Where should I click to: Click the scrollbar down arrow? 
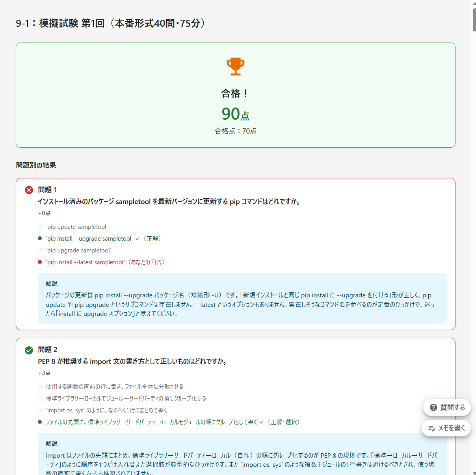tap(474, 473)
